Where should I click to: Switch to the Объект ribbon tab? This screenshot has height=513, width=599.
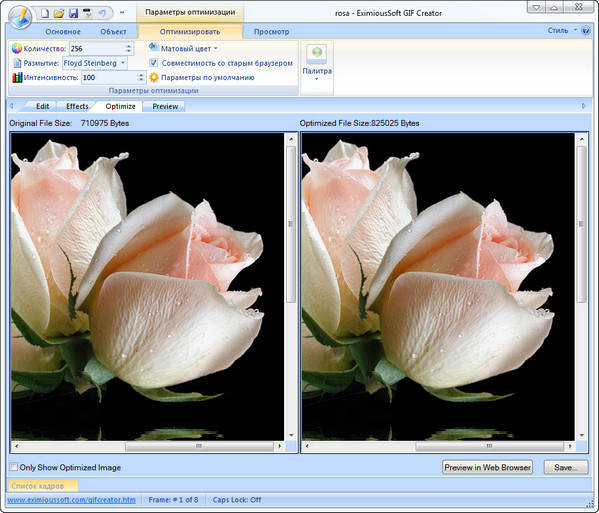[113, 32]
